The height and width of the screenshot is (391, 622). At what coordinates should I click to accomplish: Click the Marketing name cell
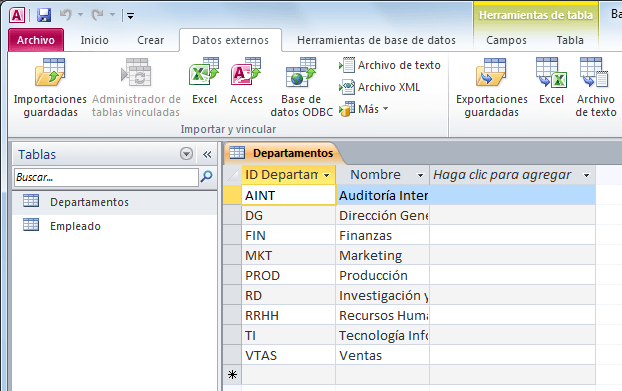click(383, 255)
